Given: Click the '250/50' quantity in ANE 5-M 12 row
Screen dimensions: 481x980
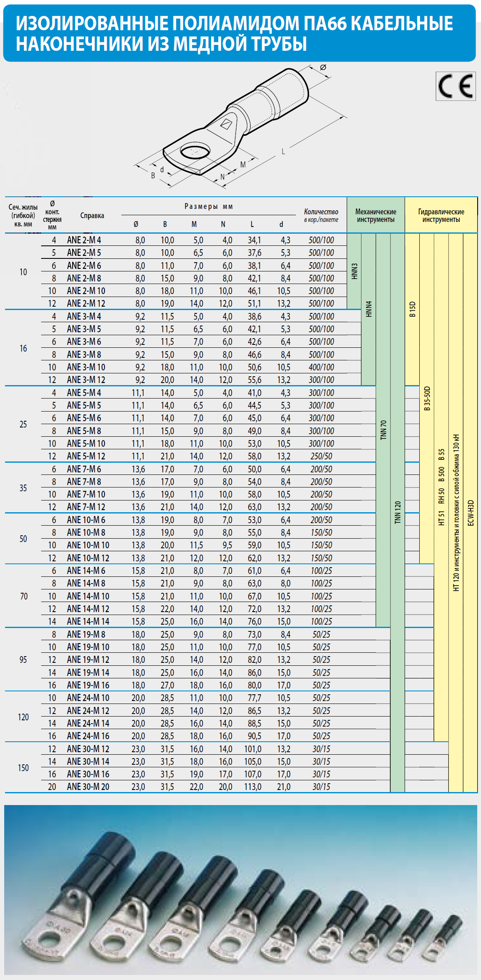Looking at the screenshot, I should (x=322, y=456).
